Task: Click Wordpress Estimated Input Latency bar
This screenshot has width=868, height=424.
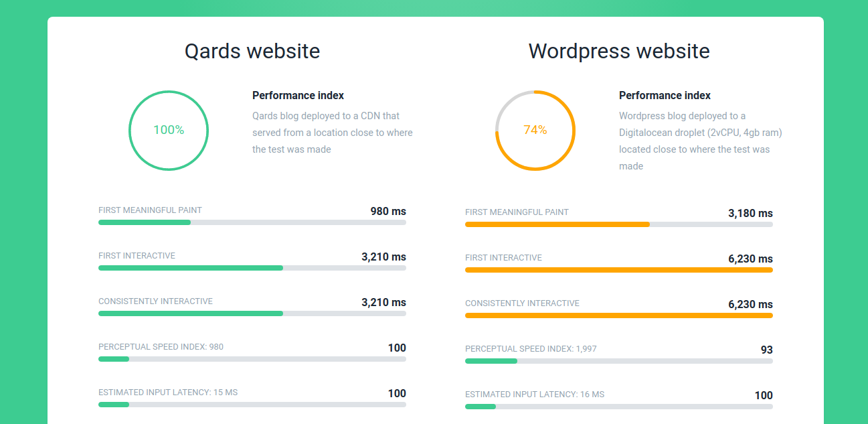Action: 619,407
